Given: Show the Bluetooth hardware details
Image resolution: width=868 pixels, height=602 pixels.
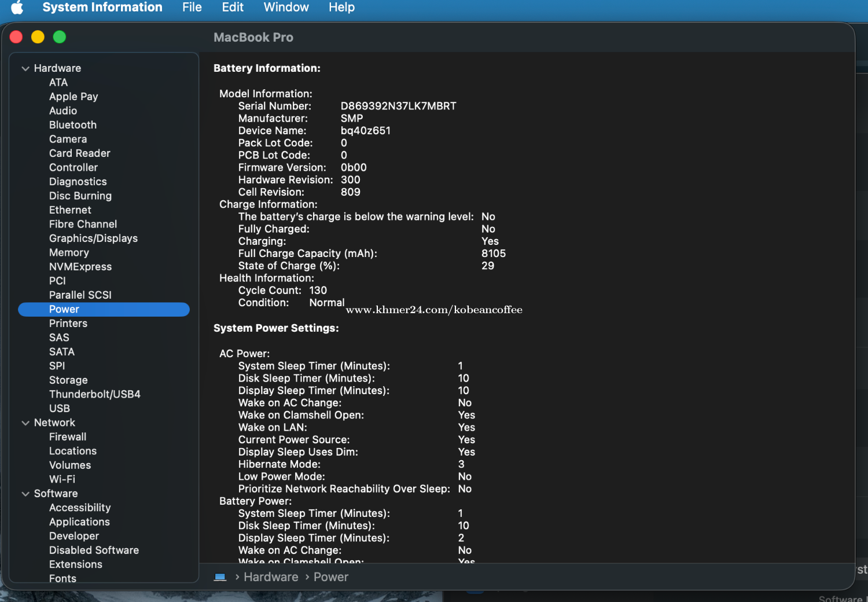Looking at the screenshot, I should tap(73, 125).
